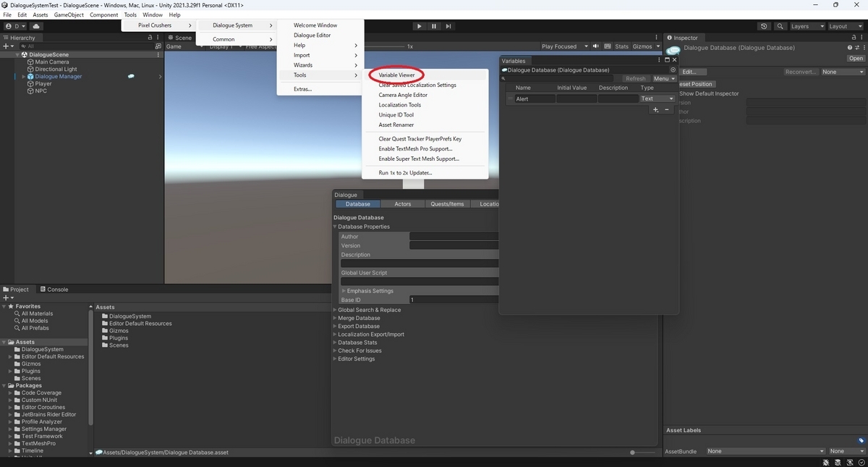Open the cloud services icon
868x467 pixels.
[x=35, y=26]
